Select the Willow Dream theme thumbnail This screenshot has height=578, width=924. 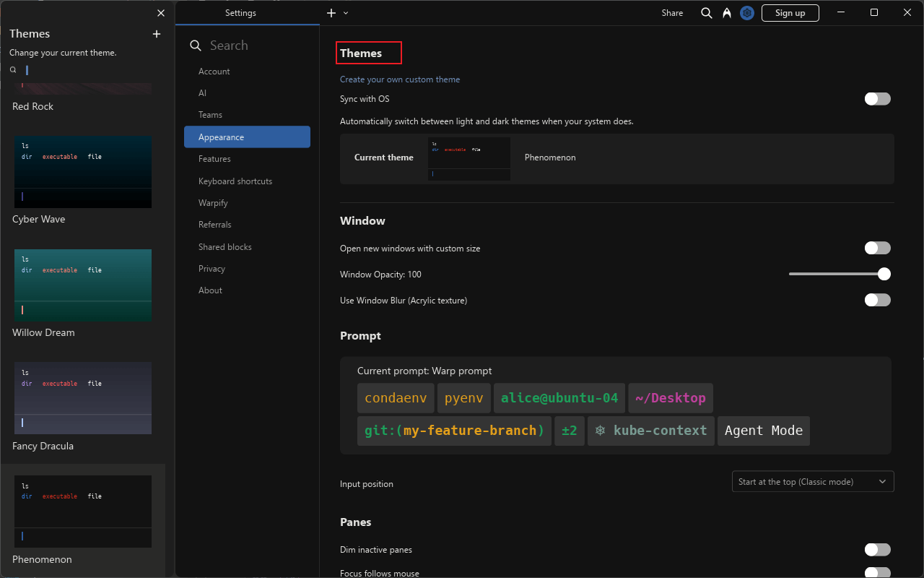point(82,285)
